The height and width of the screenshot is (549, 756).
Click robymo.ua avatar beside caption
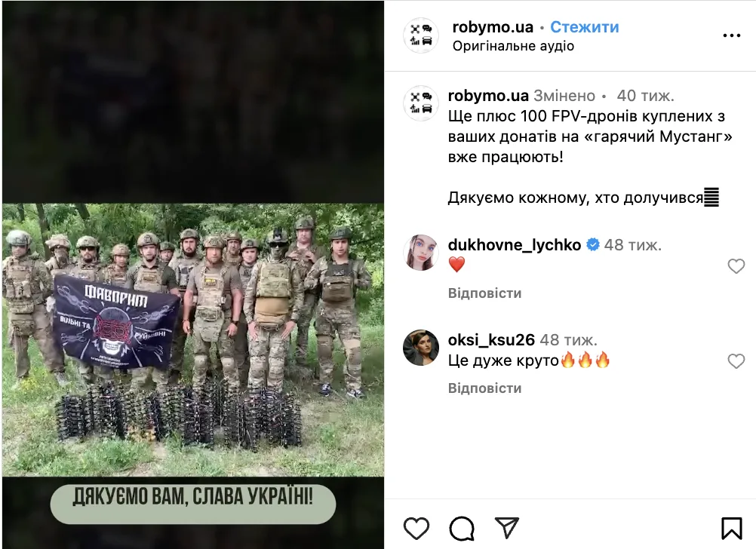click(421, 103)
